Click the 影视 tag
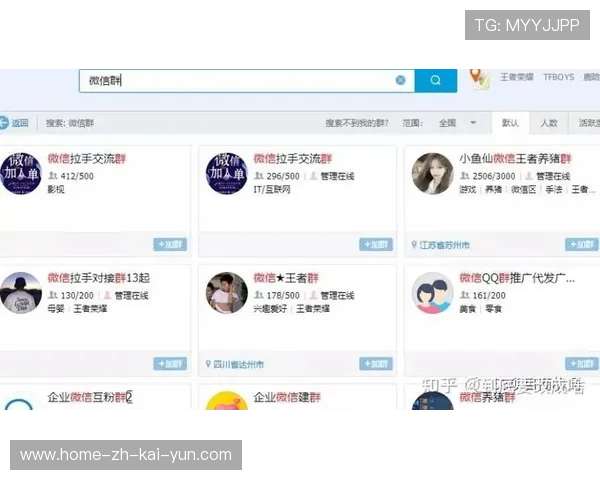 point(56,189)
